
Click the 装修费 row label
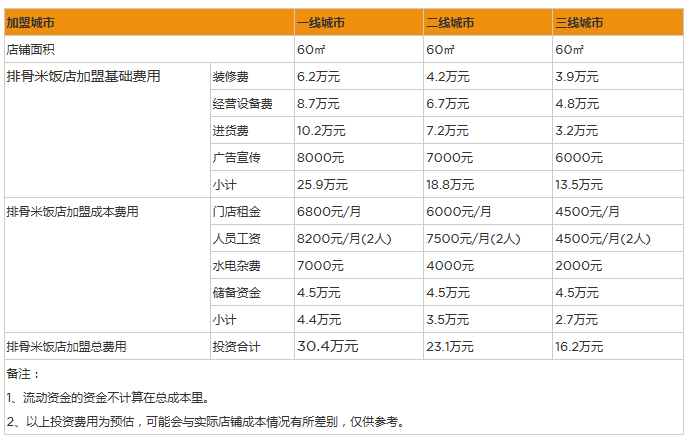coord(231,76)
